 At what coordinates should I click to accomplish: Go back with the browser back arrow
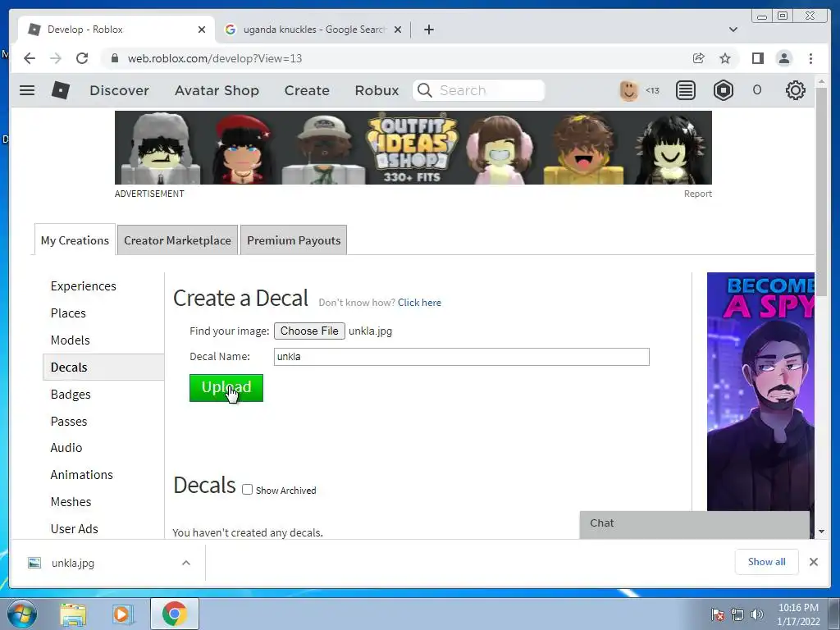[30, 58]
